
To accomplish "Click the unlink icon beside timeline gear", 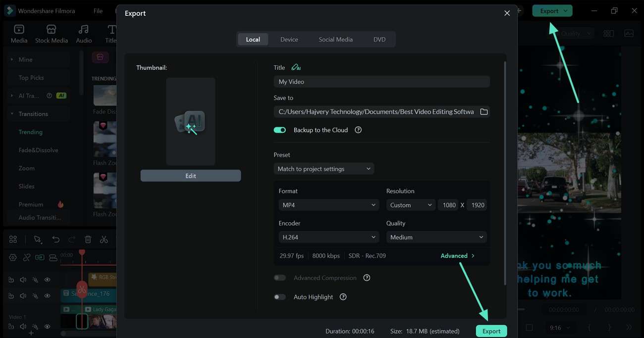I will [x=26, y=258].
